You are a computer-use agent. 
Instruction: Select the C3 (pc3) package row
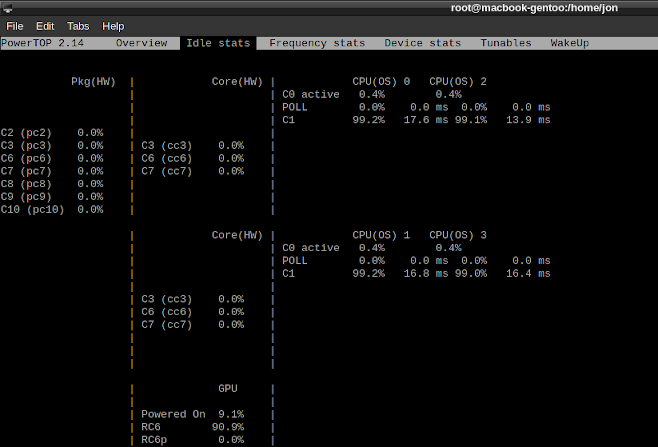(52, 146)
